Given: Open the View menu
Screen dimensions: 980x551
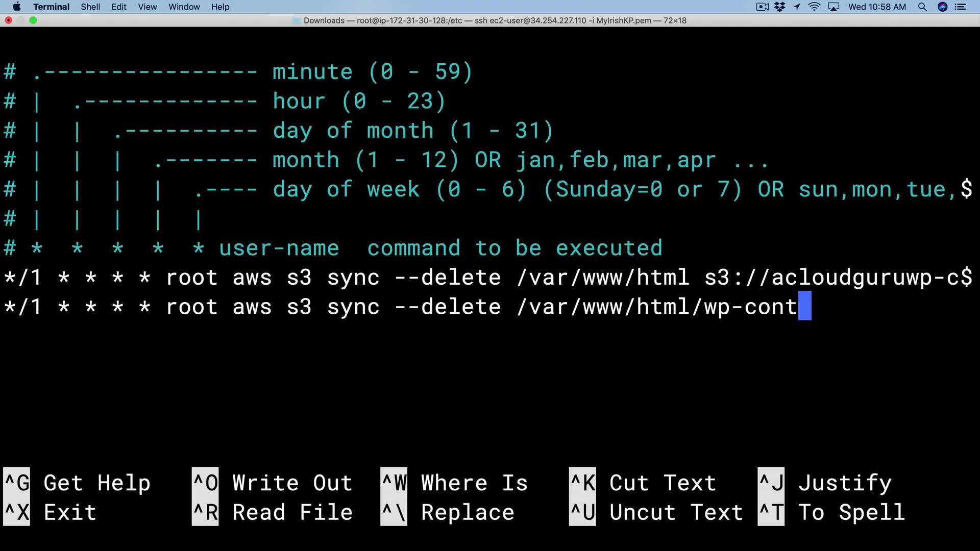Looking at the screenshot, I should click(x=147, y=7).
